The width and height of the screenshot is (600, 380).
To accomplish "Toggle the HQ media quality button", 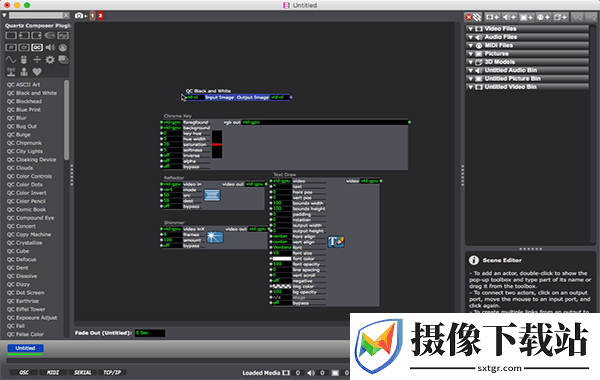I will [x=591, y=17].
